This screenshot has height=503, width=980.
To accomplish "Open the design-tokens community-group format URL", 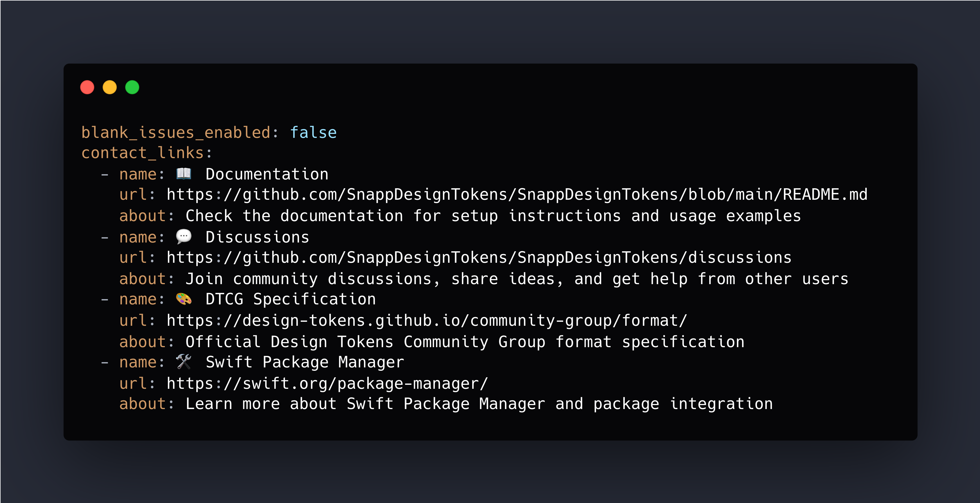I will click(x=426, y=320).
